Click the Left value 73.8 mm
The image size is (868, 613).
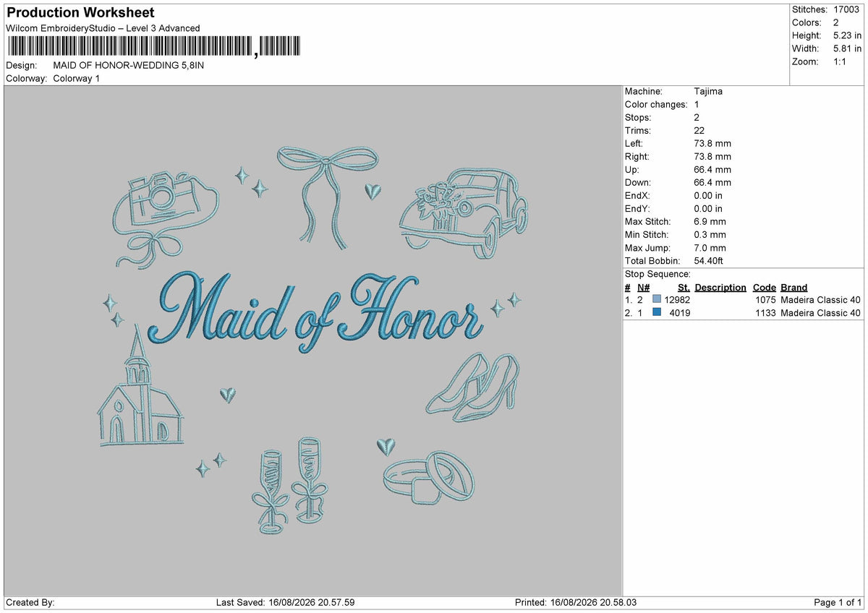712,143
